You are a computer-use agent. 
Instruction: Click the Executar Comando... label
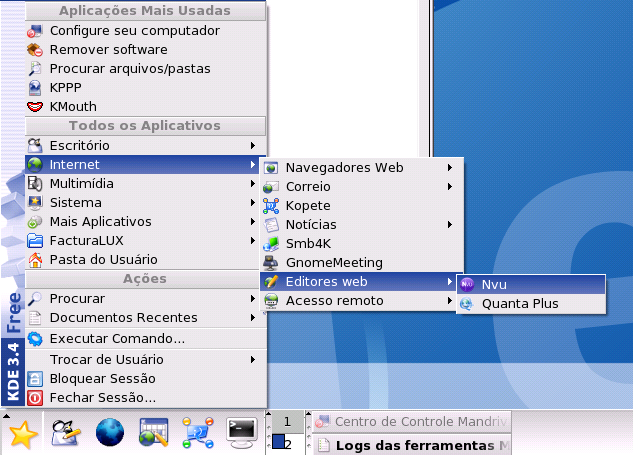tap(117, 339)
